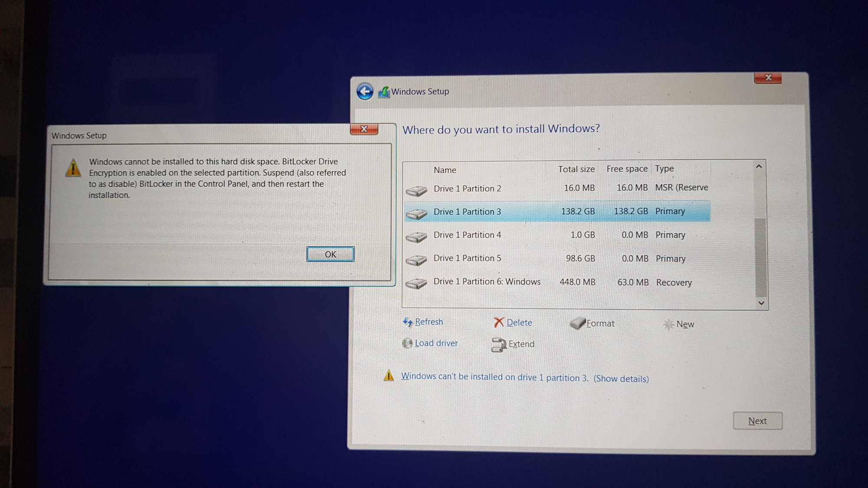Click partition list scroll down arrow
The height and width of the screenshot is (488, 868).
point(761,303)
